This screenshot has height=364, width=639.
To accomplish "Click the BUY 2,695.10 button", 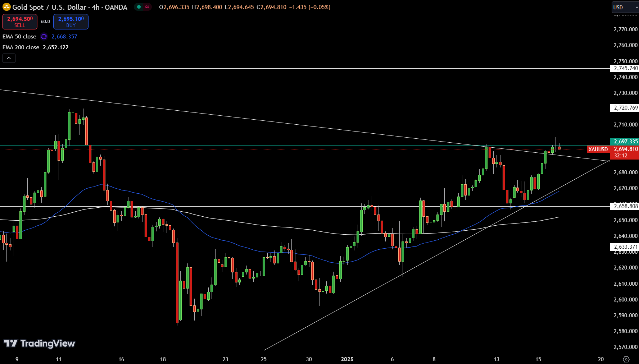I will tap(71, 22).
